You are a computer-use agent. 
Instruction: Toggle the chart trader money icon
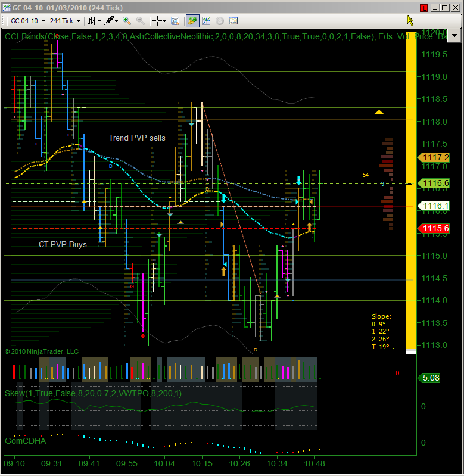click(x=192, y=21)
